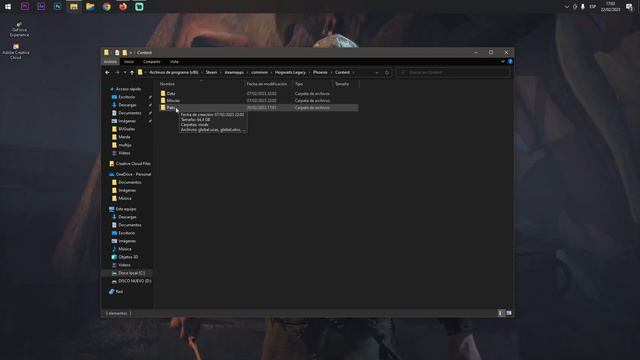Screen dimensions: 640x360
Task: Open pinned Escritorio in quick access
Action: pyautogui.click(x=127, y=97)
